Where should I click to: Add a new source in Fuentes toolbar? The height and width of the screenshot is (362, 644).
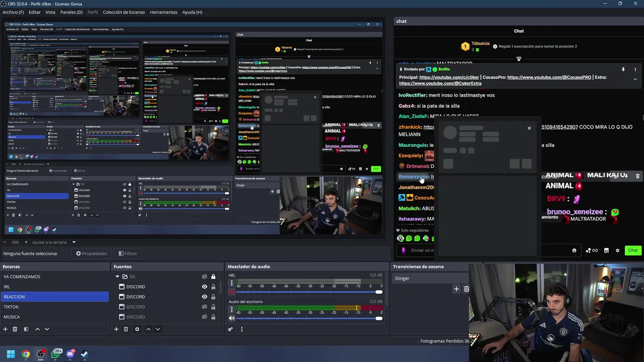click(x=116, y=329)
